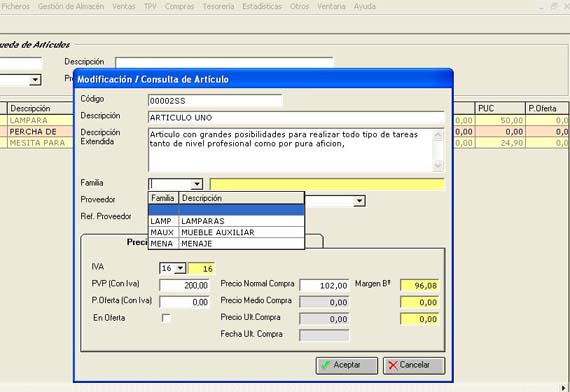This screenshot has height=392, width=570.
Task: Click the yellow family description field
Action: pos(327,184)
